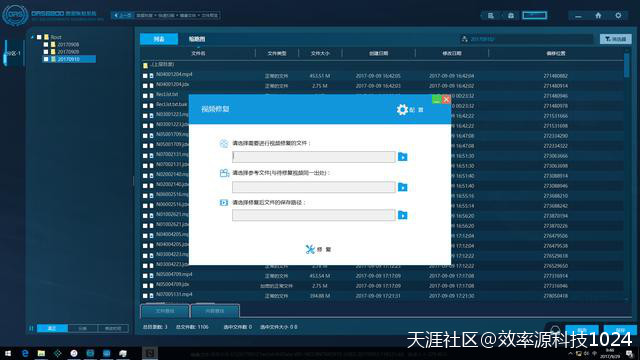This screenshot has width=640, height=360.
Task: Go to home screen via house icon
Action: pos(598,16)
